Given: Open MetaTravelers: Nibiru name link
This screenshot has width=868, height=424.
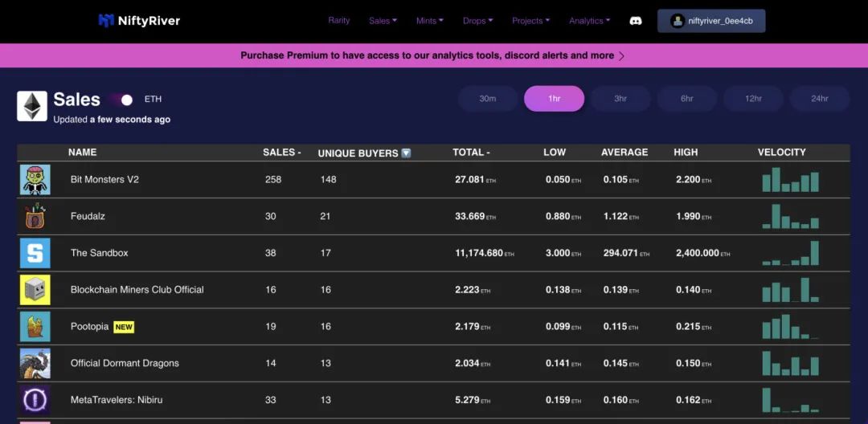Looking at the screenshot, I should point(117,400).
